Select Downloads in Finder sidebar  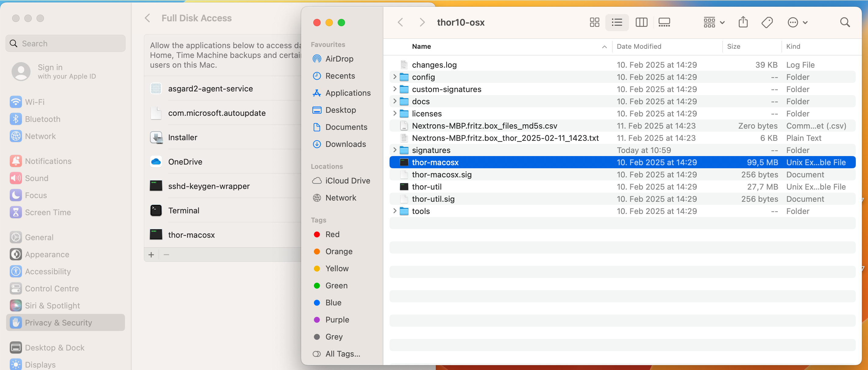[x=345, y=144]
